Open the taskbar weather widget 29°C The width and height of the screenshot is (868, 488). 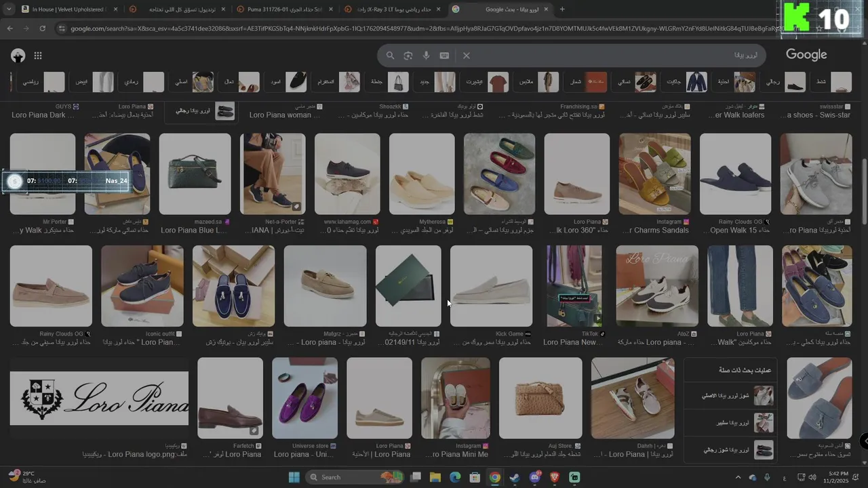[27, 476]
